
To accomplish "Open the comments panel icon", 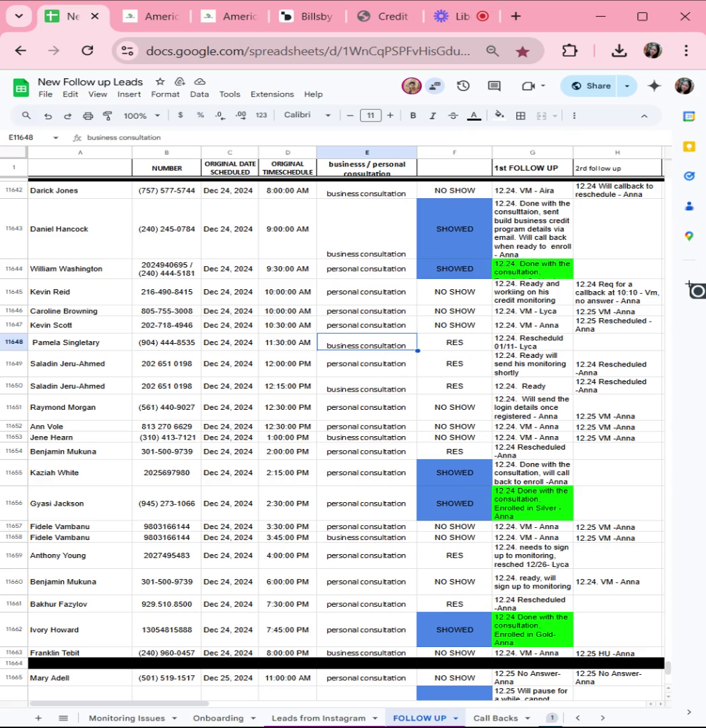I will [x=494, y=86].
